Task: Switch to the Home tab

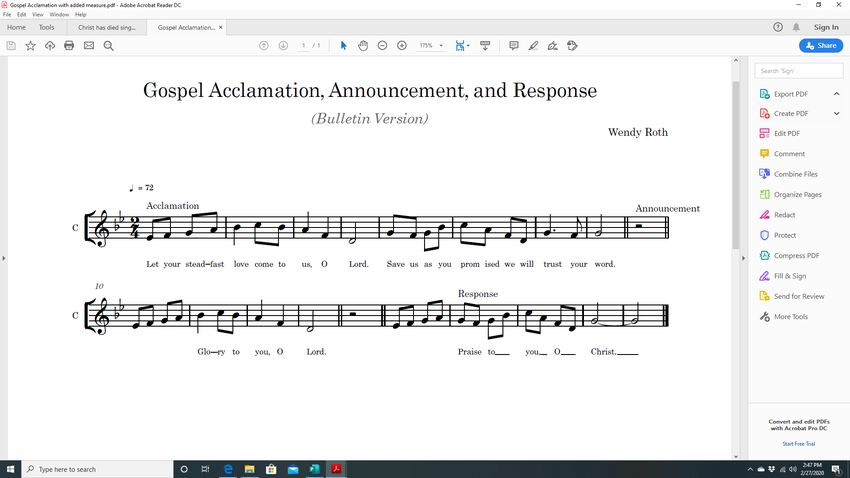Action: tap(16, 27)
